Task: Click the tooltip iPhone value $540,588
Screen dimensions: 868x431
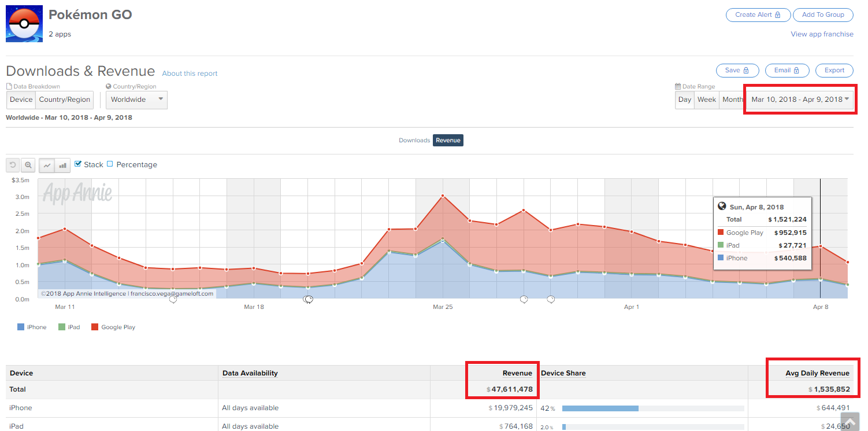Action: pos(791,258)
